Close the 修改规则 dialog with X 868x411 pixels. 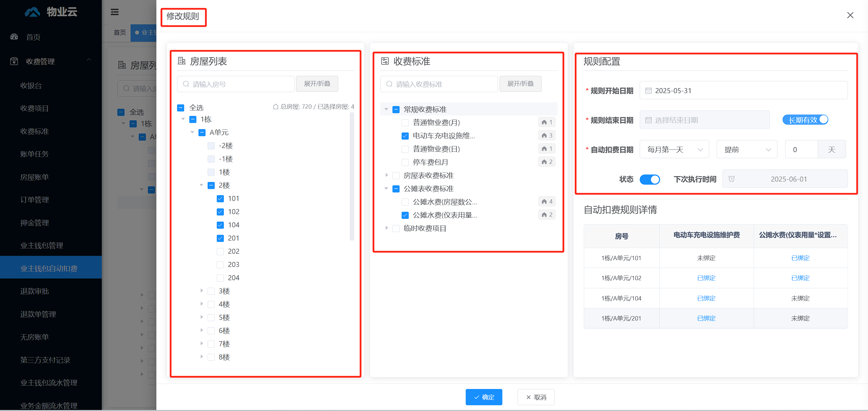[850, 15]
